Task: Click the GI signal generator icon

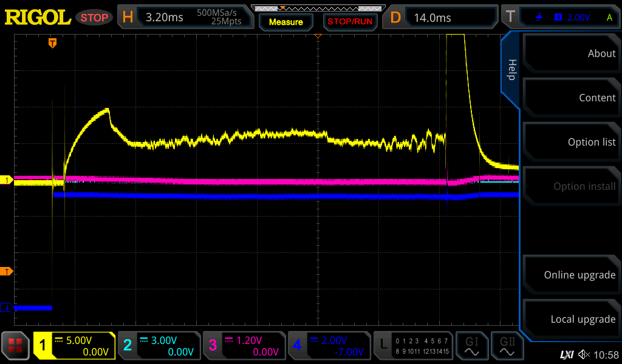Action: tap(472, 346)
